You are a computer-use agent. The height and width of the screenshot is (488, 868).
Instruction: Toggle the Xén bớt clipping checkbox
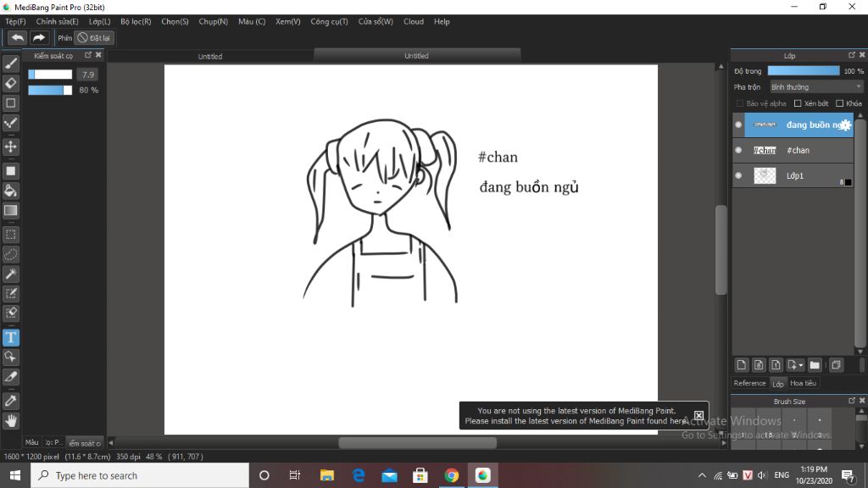[x=798, y=103]
